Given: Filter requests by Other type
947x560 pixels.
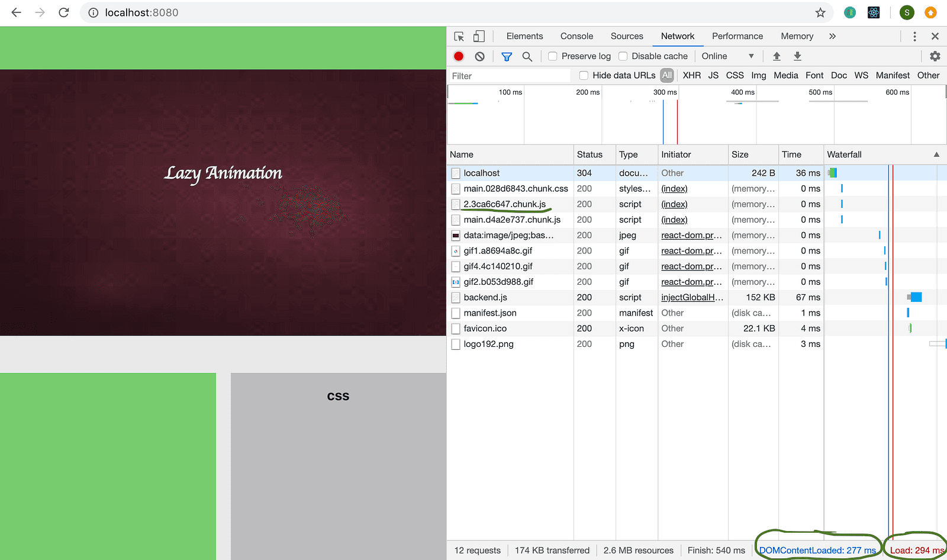Looking at the screenshot, I should [x=928, y=75].
